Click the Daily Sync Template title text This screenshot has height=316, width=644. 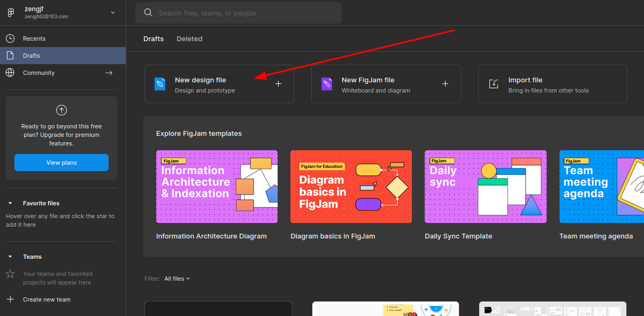point(458,236)
